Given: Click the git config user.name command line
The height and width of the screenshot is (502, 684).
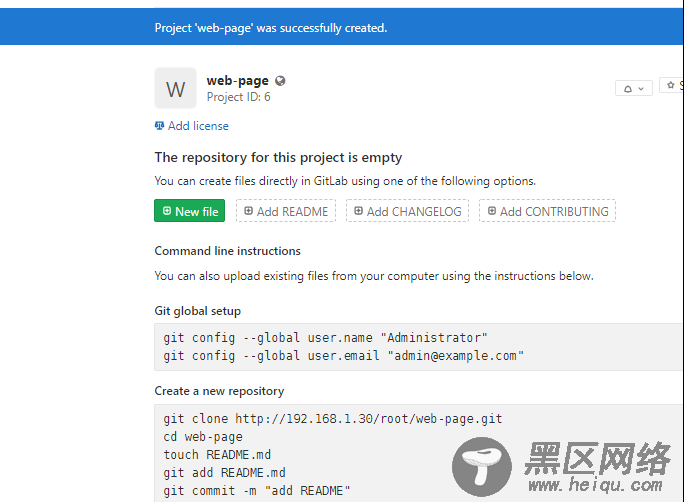Looking at the screenshot, I should pos(325,338).
